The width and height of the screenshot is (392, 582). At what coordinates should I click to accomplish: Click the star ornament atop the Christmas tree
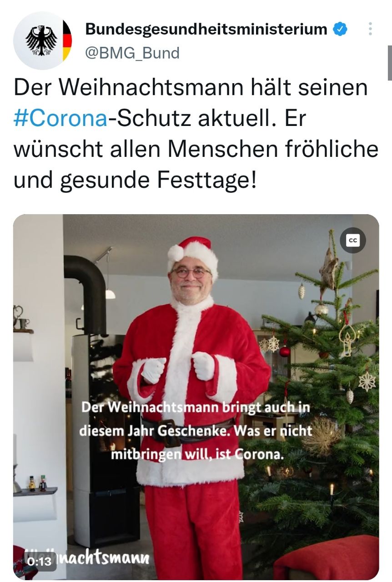pos(329,268)
